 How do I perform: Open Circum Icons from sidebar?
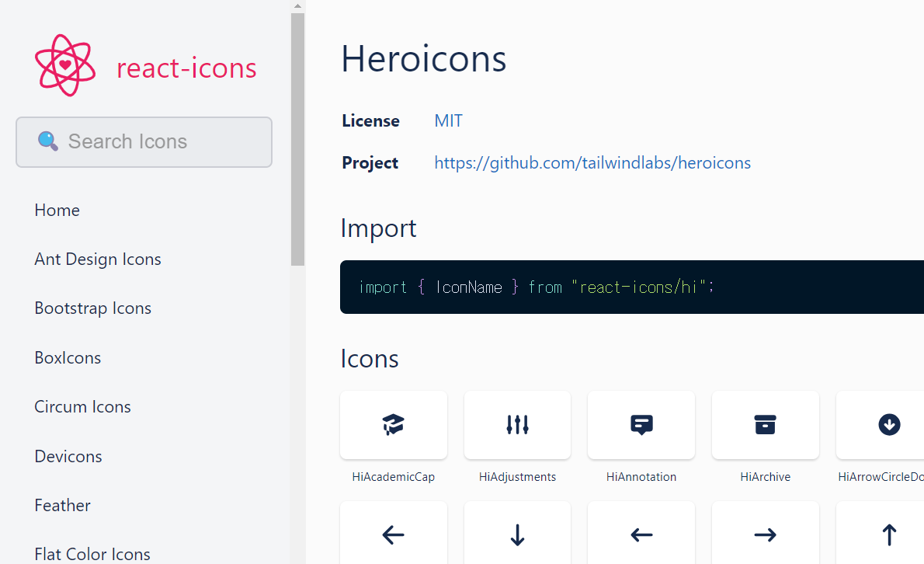[x=82, y=406]
